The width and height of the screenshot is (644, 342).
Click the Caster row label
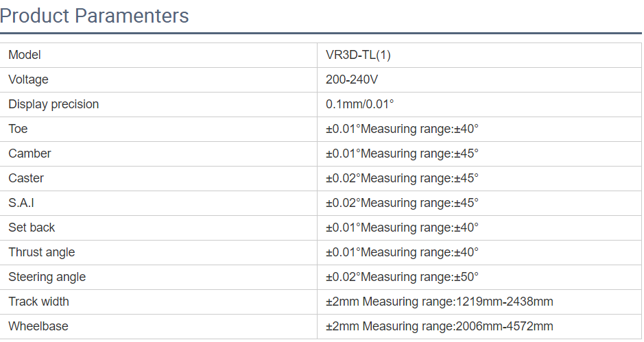[26, 178]
